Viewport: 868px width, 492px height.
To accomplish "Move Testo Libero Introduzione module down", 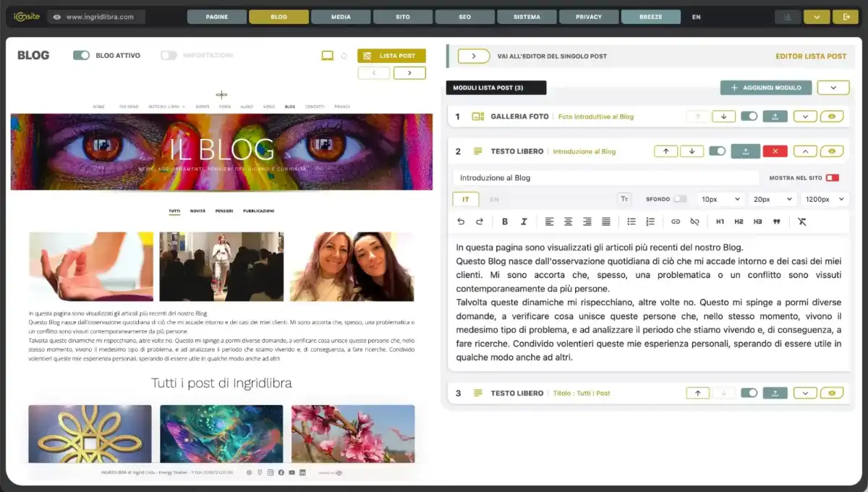I will [692, 151].
